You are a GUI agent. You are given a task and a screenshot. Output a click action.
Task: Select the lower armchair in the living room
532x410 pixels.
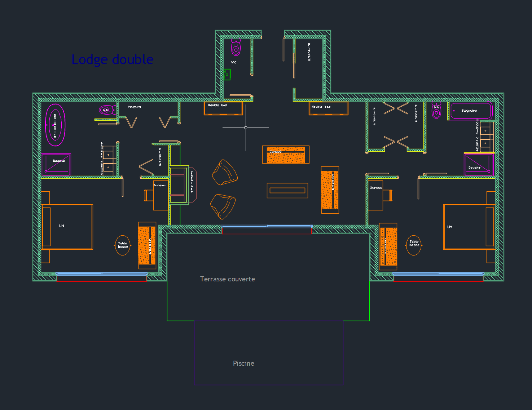coord(223,206)
